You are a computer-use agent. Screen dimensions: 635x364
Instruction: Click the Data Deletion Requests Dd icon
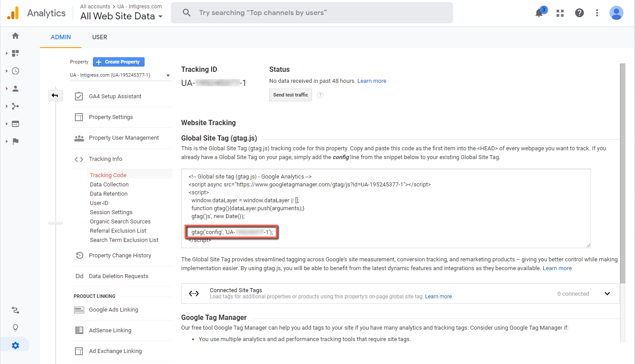coord(79,276)
